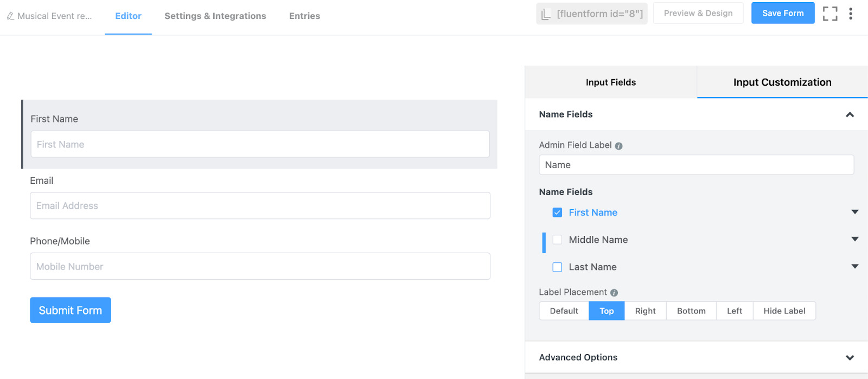Expand Last Name field options arrow
The image size is (868, 379).
click(x=855, y=266)
